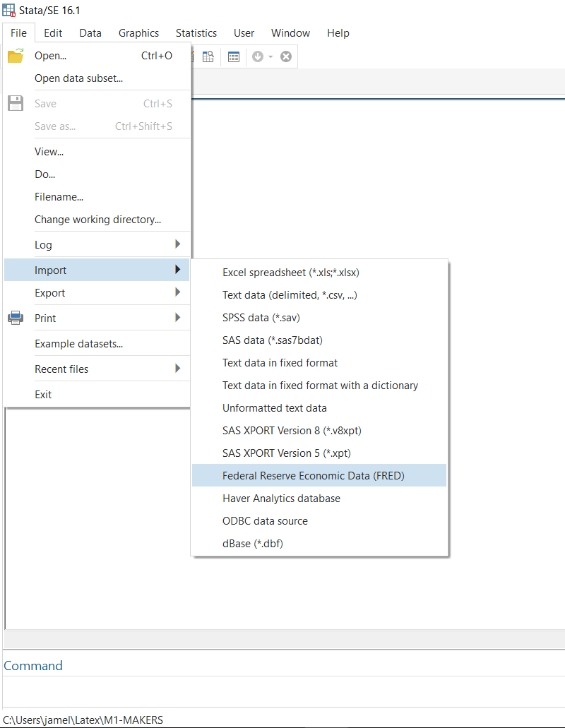Expand dropdown arrow next to down-arrow icon
Viewport: 565px width, 728px height.
(x=270, y=57)
